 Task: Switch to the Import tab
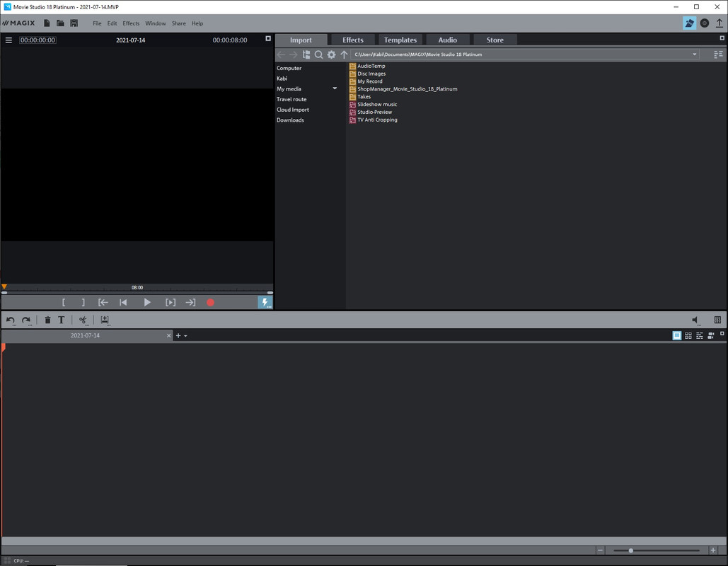coord(301,40)
